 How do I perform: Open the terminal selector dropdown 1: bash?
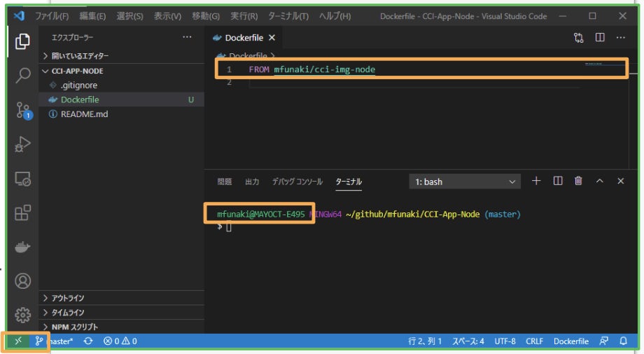[x=464, y=182]
